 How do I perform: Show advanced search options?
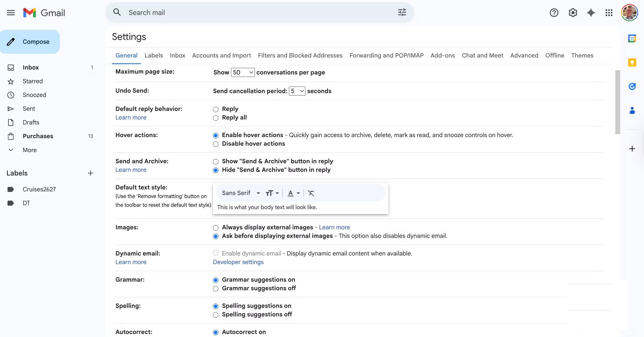tap(402, 12)
